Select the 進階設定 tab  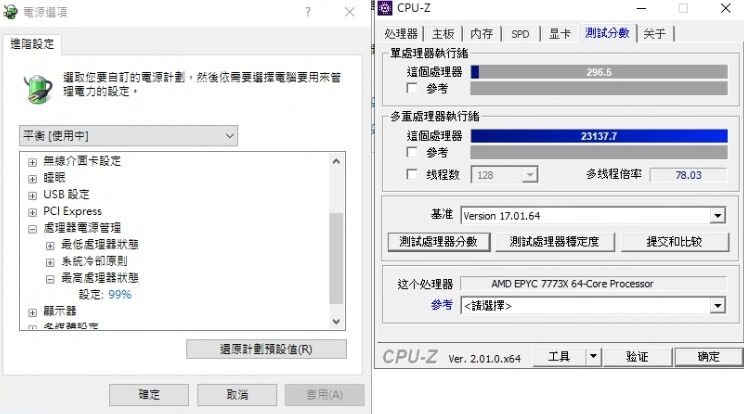(32, 44)
